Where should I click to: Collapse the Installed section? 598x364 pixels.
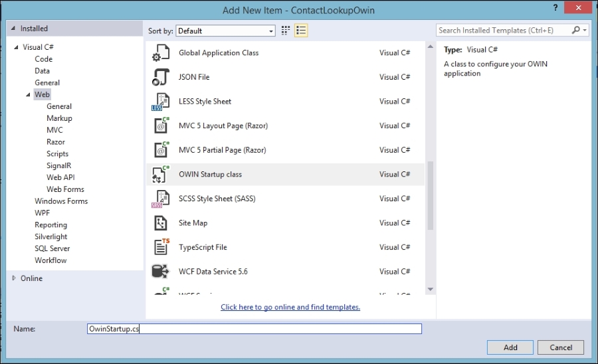coord(13,29)
